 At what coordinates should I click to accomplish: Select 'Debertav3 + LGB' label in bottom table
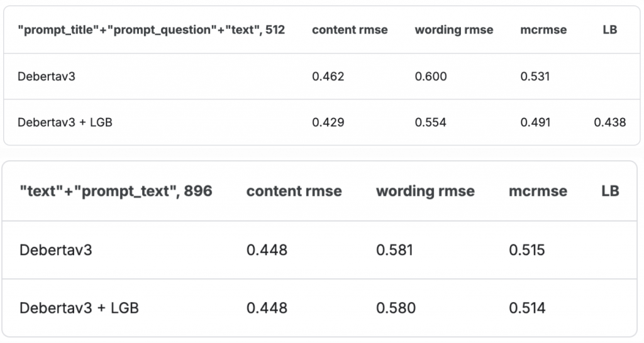[x=79, y=308]
